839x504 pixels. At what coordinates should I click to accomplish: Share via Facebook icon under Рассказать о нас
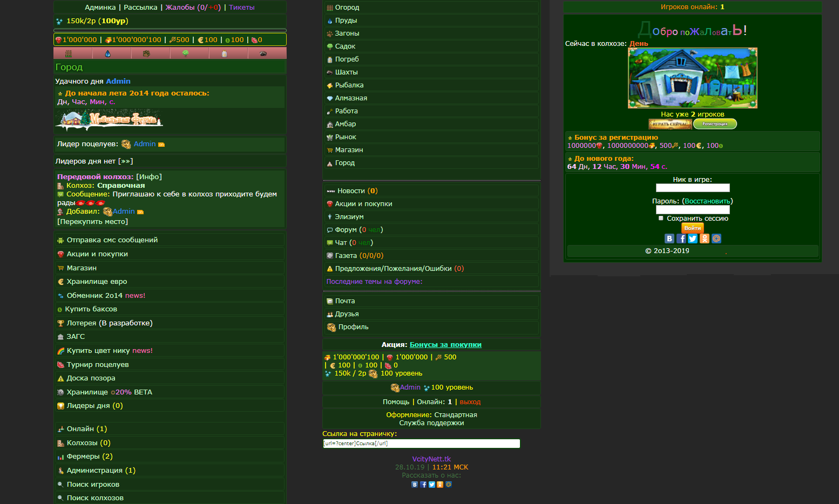[423, 485]
